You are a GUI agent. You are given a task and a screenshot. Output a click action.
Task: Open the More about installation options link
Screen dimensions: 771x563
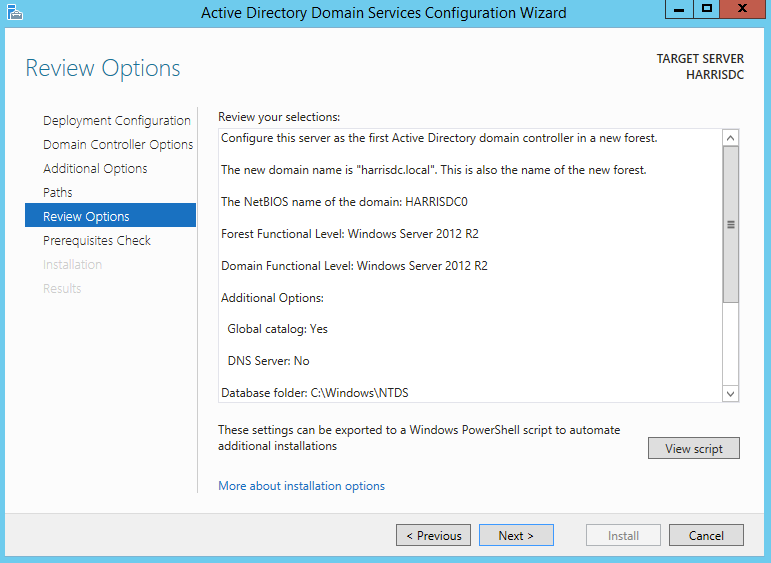(301, 486)
